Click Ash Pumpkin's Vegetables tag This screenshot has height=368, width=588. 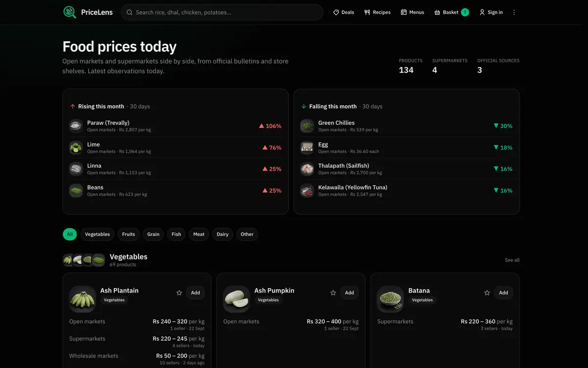(x=269, y=300)
